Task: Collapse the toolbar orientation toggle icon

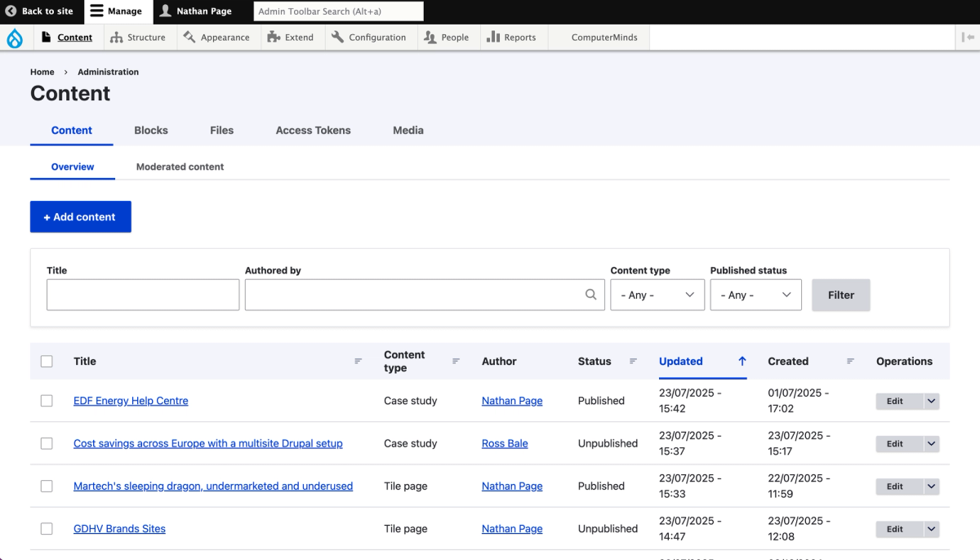Action: click(968, 38)
